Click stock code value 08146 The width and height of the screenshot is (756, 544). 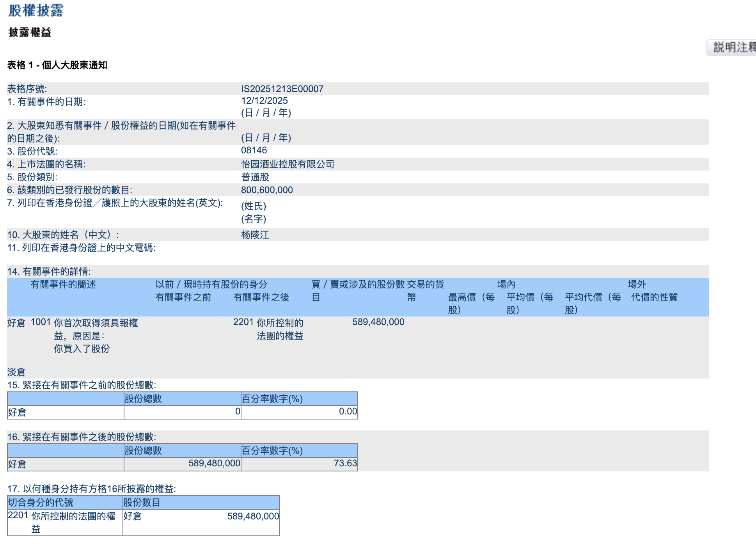(x=254, y=150)
